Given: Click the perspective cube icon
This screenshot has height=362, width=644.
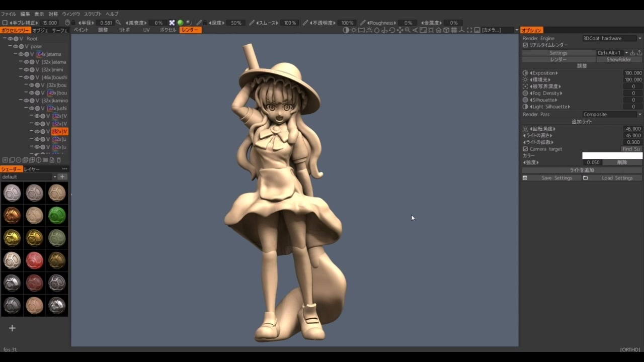Looking at the screenshot, I should pyautogui.click(x=446, y=30).
